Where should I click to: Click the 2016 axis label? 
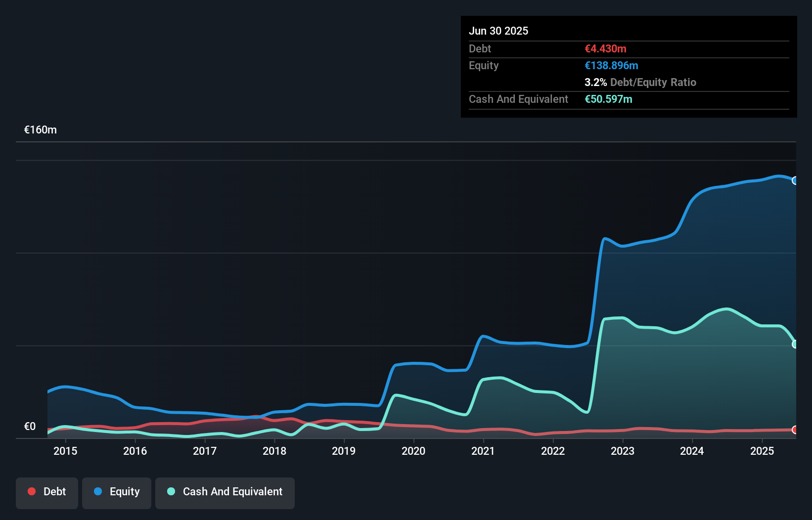click(x=135, y=451)
